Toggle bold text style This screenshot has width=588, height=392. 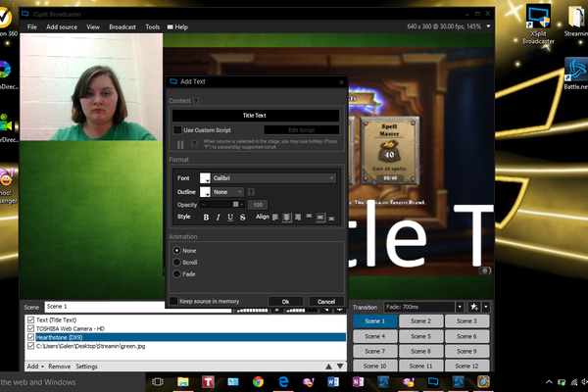tap(206, 218)
